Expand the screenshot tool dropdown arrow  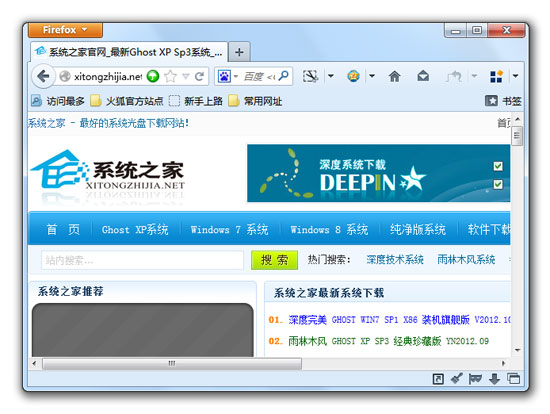330,76
